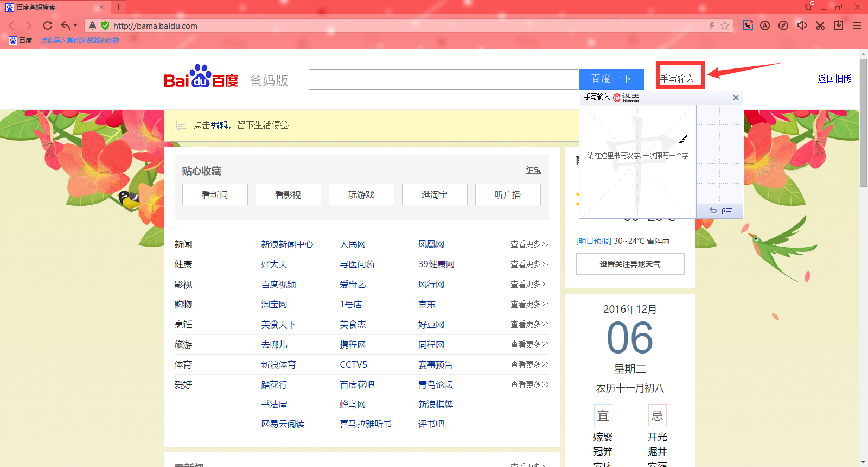Image resolution: width=868 pixels, height=467 pixels.
Task: Mute page using the speaker icon
Action: tap(802, 26)
